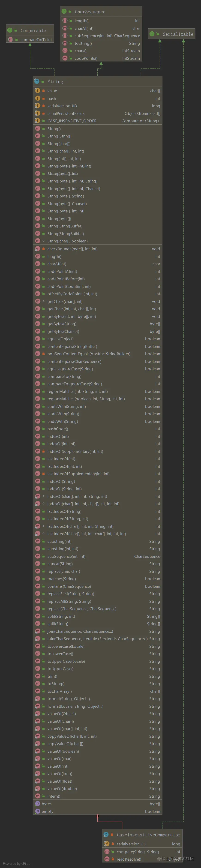Screen dimensions: 201x868
Task: Click the property icon beside bytes
Action: coord(37,804)
